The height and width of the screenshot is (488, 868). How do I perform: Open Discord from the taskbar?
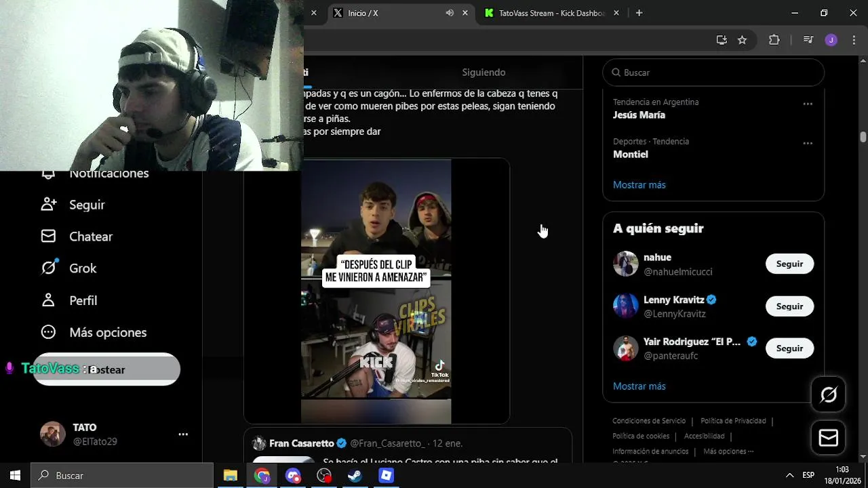click(x=293, y=476)
